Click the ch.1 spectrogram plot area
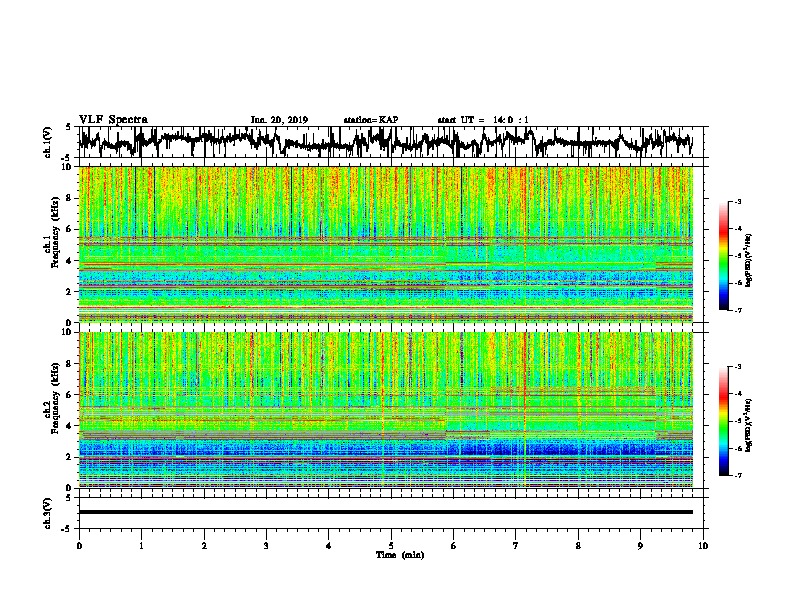This screenshot has height=612, width=792. pyautogui.click(x=385, y=244)
